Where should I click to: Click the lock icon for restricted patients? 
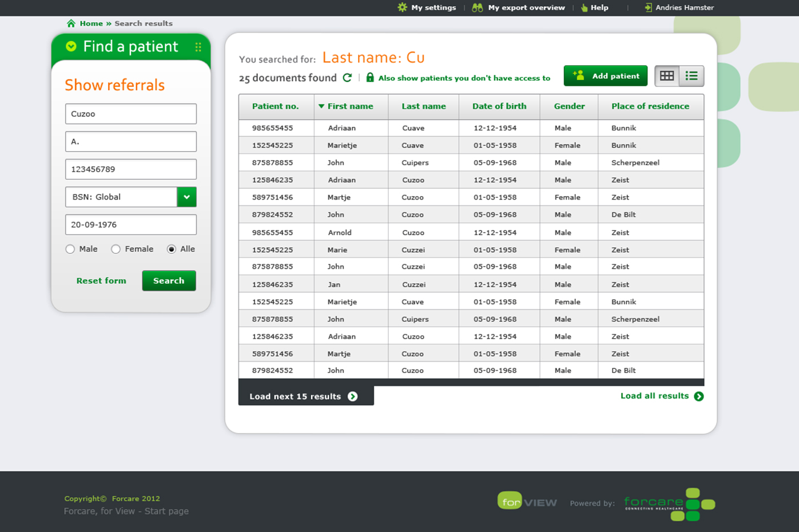tap(370, 77)
